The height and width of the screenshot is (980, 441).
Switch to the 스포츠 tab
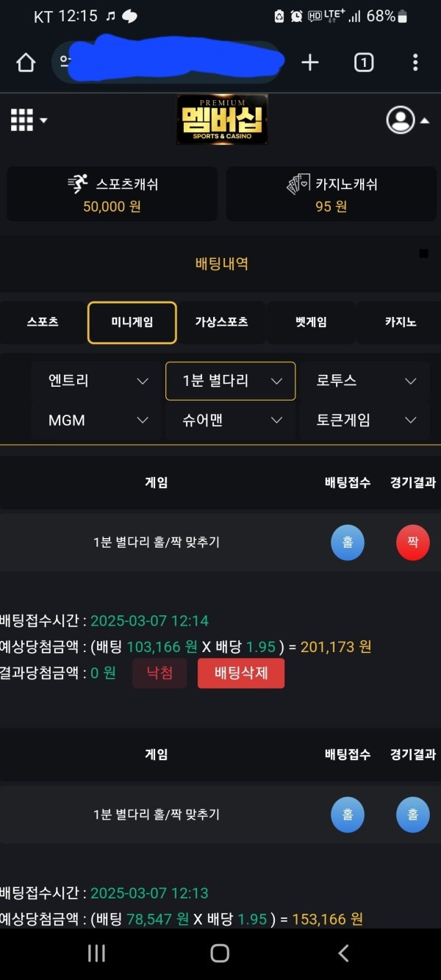(42, 322)
